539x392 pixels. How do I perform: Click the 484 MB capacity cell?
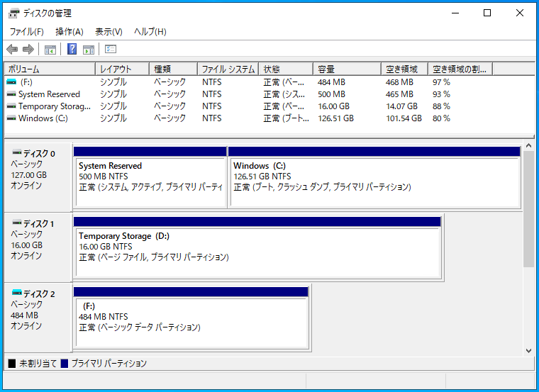(x=331, y=82)
